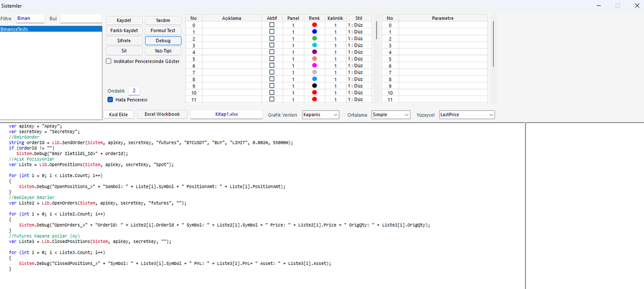Open Stil cell in row 0
Image resolution: width=644 pixels, height=289 pixels.
359,25
